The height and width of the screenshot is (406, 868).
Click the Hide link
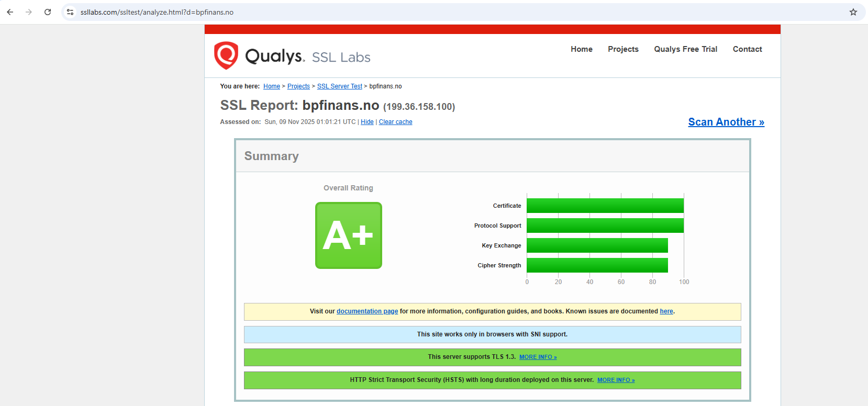[367, 122]
